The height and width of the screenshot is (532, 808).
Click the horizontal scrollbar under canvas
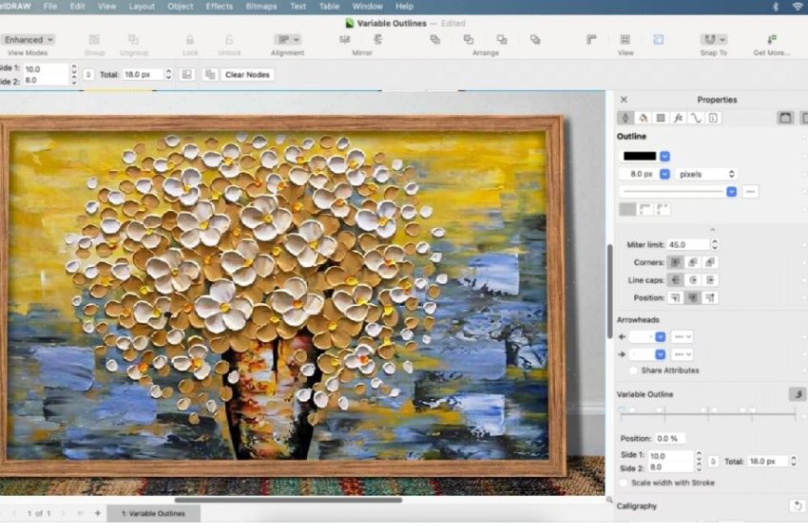point(288,500)
